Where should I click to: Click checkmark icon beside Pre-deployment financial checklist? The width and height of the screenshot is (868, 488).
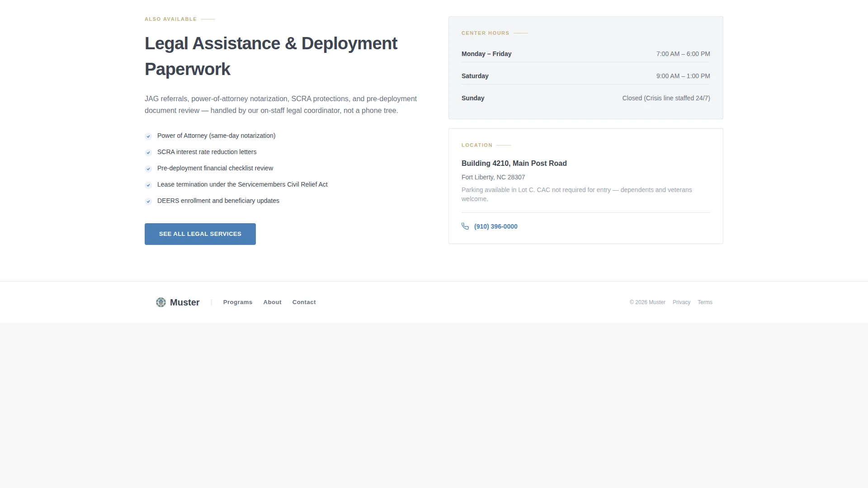[x=148, y=169]
